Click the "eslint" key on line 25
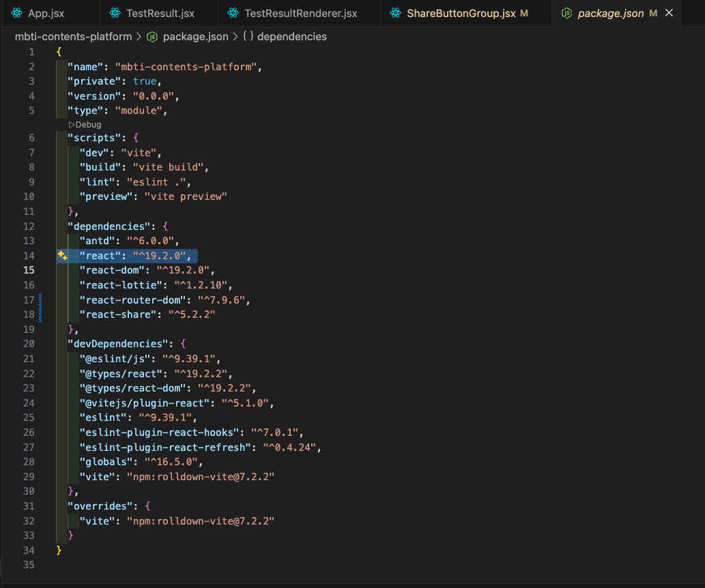 click(x=103, y=417)
